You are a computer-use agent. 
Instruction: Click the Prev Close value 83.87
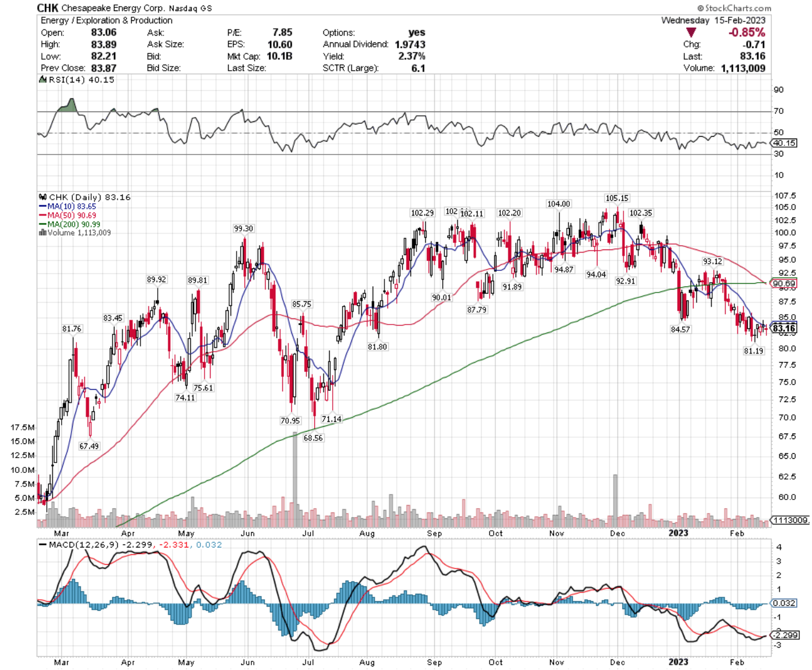[104, 68]
